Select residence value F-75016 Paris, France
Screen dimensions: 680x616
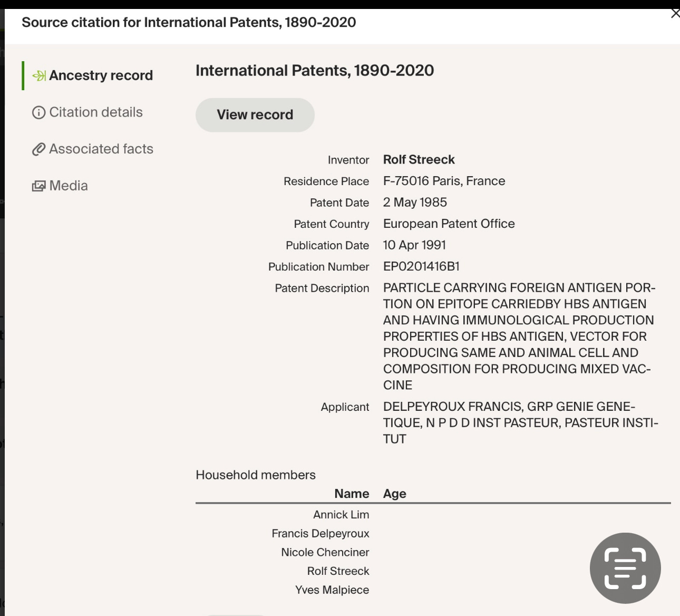[x=444, y=181]
